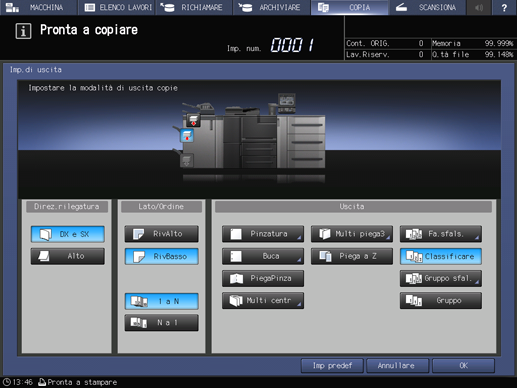The width and height of the screenshot is (517, 388).
Task: Open the MACCHINA tab
Action: coord(38,7)
